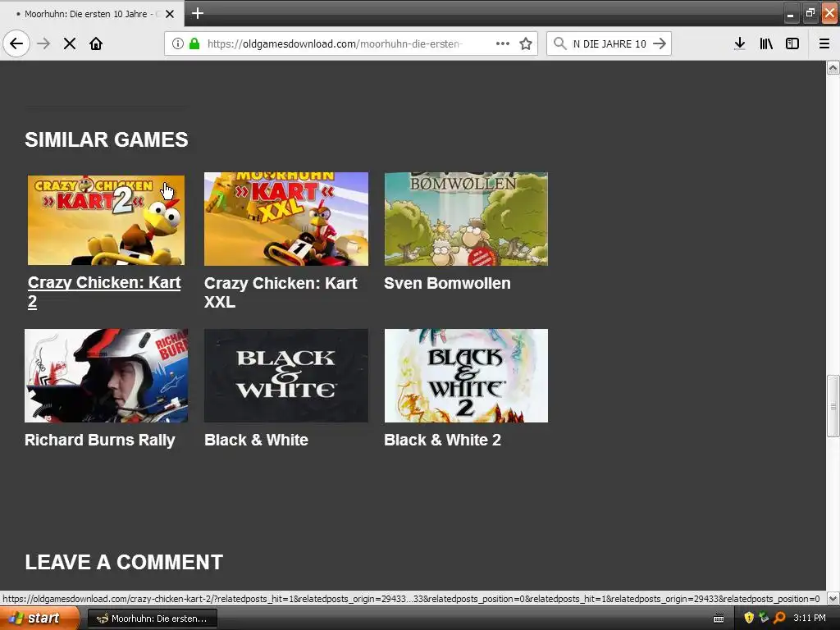Viewport: 840px width, 630px height.
Task: Go back to the previous page
Action: 16,43
